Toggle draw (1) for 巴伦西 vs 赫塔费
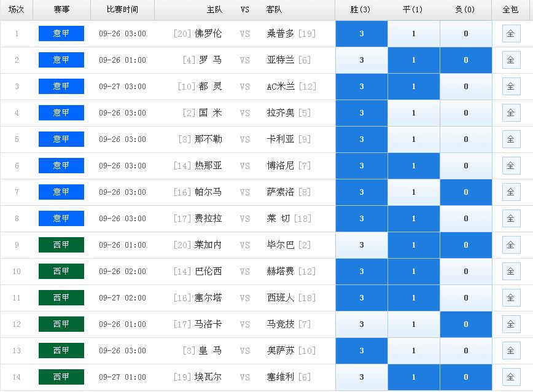The height and width of the screenshot is (392, 533). point(414,272)
